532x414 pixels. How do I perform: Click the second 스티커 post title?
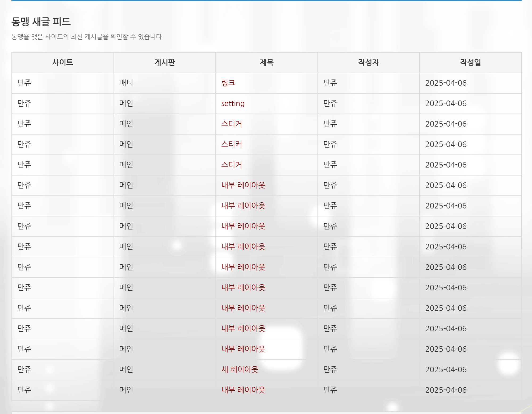pos(232,144)
